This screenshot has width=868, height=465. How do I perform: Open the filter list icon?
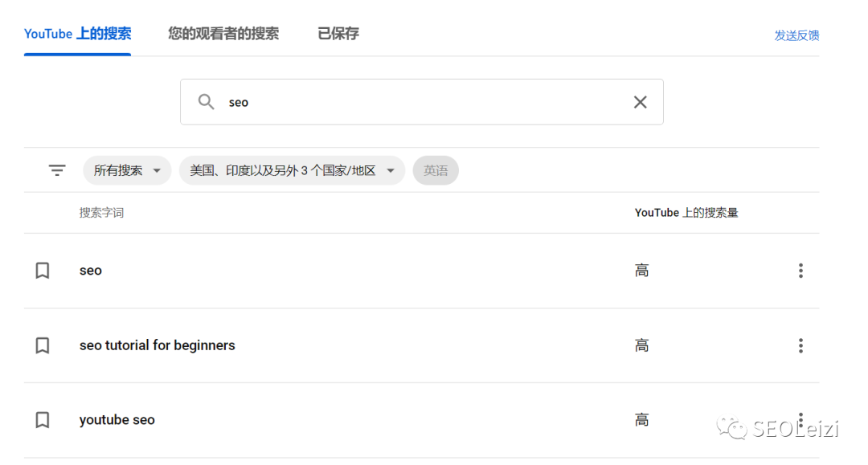coord(57,170)
